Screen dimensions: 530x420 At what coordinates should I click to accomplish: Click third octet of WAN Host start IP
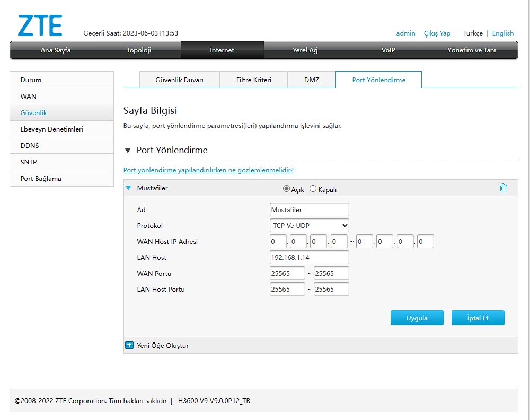(319, 241)
